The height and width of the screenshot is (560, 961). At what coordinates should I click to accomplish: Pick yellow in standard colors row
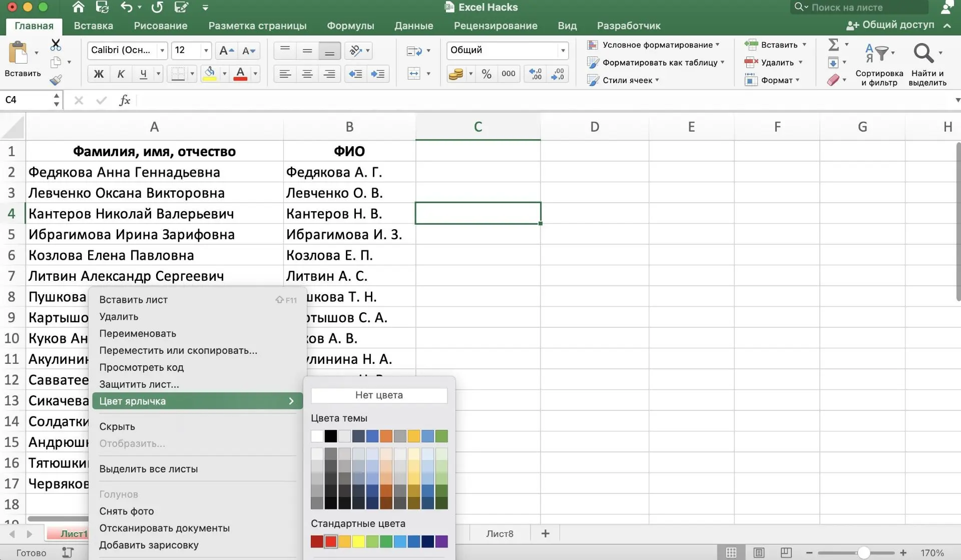coord(358,541)
